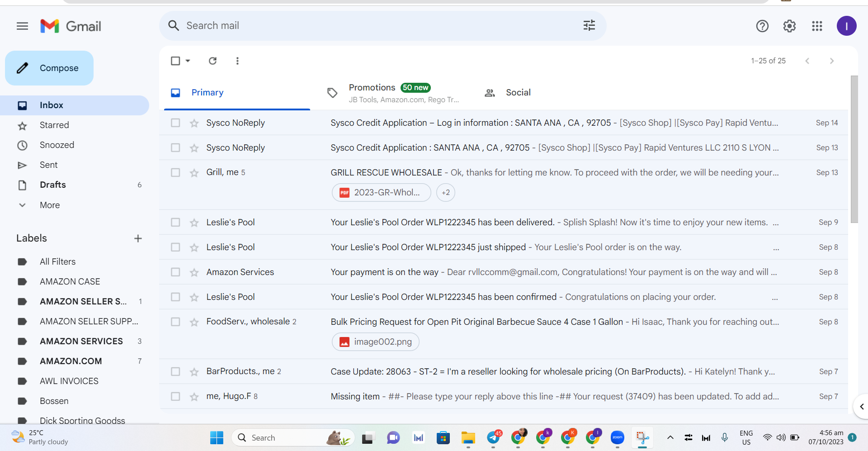Image resolution: width=868 pixels, height=451 pixels.
Task: Open the Google account avatar
Action: click(x=846, y=26)
